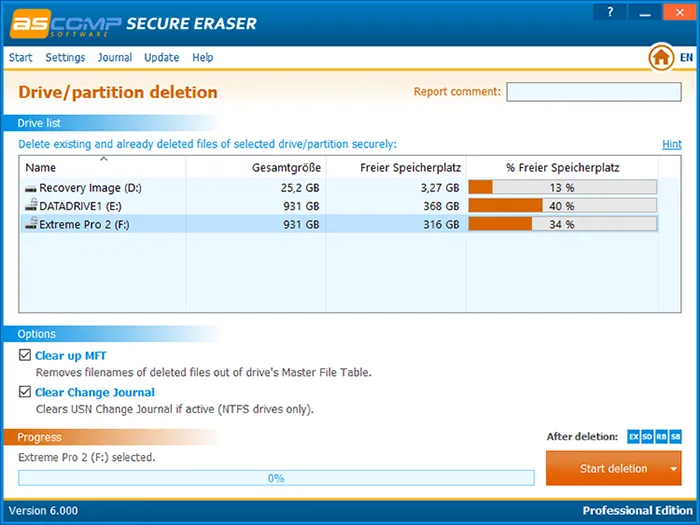
Task: Sort drives by the Name column header
Action: tap(41, 168)
